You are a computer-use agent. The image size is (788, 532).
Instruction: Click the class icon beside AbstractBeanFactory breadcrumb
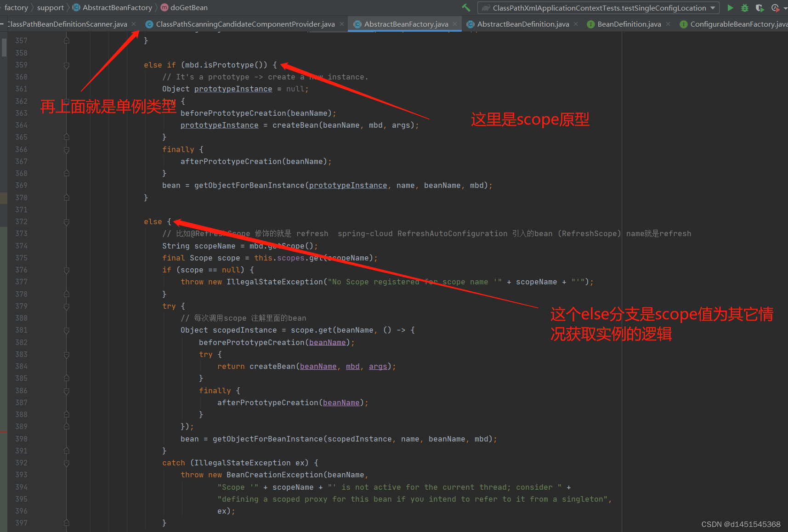[76, 8]
